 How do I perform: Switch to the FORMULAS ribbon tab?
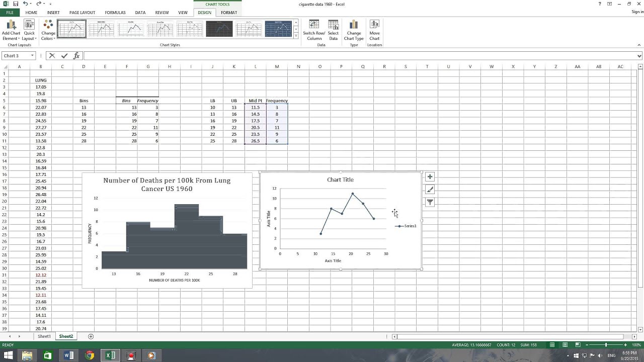tap(115, 13)
